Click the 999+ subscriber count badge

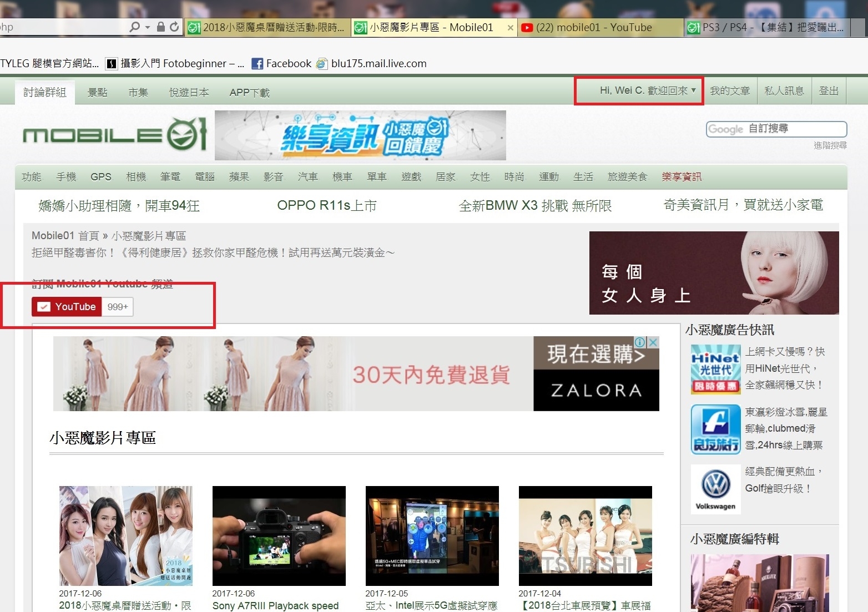(118, 307)
